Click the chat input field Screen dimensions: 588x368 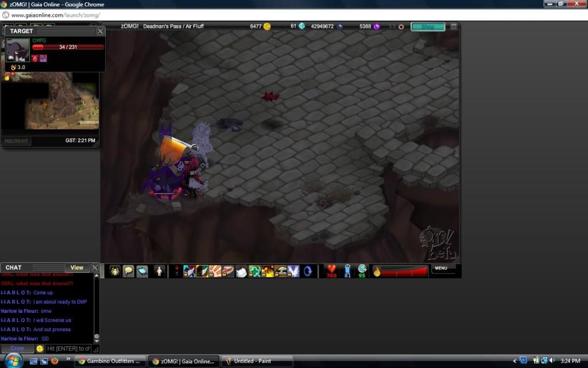pos(68,349)
